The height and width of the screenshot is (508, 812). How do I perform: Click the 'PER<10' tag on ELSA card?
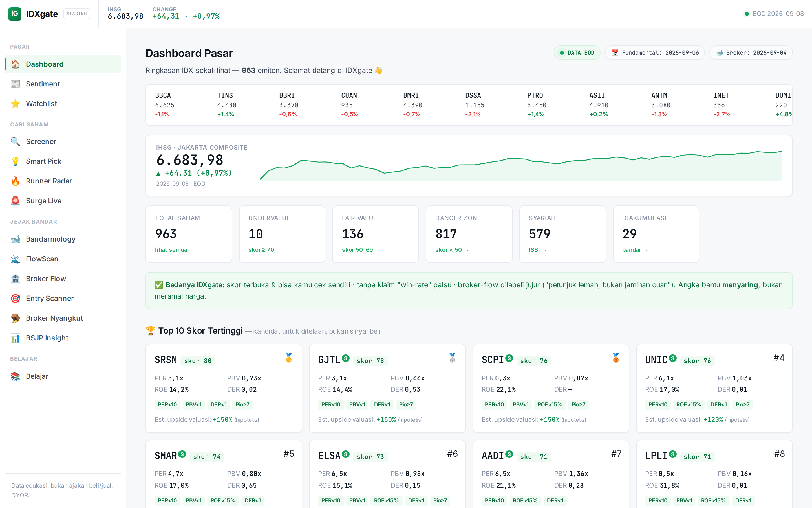[x=331, y=501]
